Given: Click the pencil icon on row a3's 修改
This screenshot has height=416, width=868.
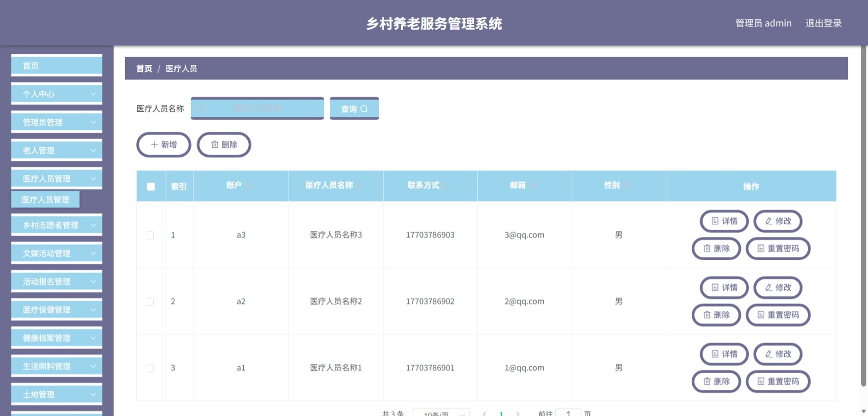Looking at the screenshot, I should coord(769,221).
